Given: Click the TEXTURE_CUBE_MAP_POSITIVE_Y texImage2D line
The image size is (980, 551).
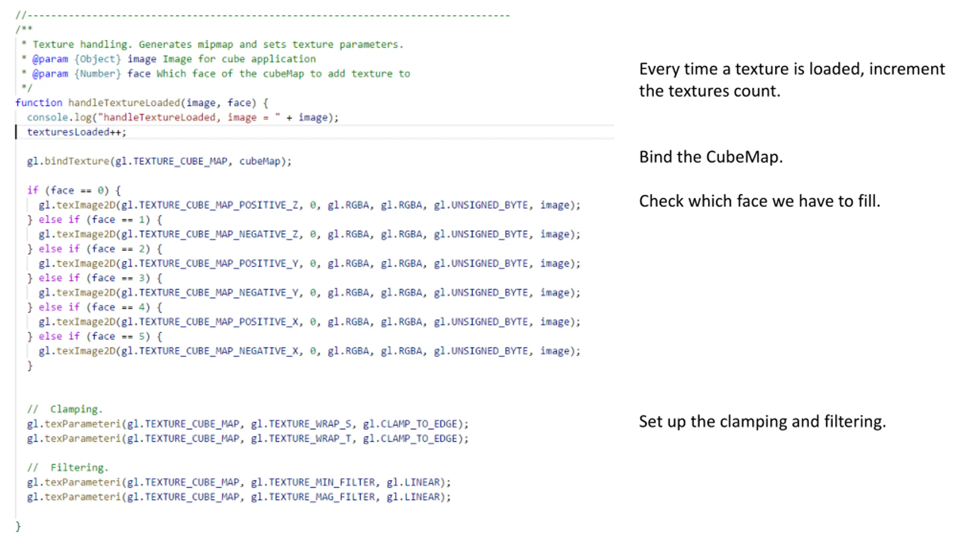Looking at the screenshot, I should click(x=309, y=263).
